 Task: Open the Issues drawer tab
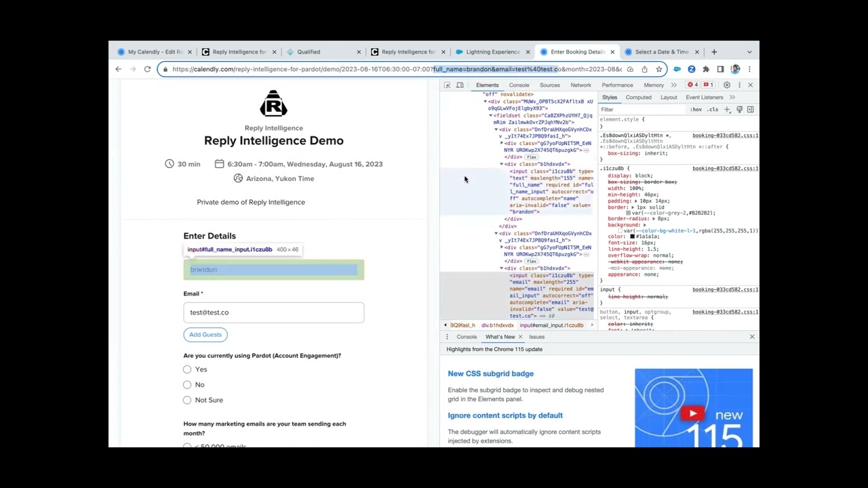point(536,337)
